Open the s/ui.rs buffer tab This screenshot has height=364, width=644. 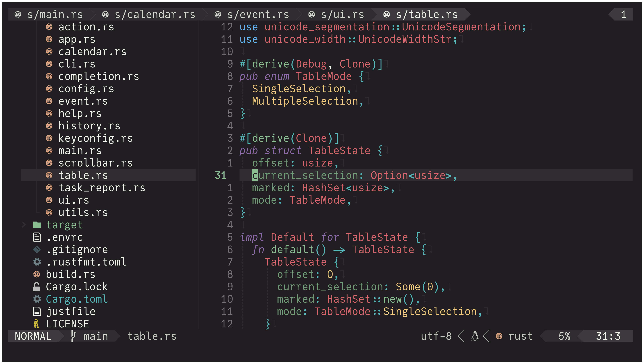click(342, 14)
